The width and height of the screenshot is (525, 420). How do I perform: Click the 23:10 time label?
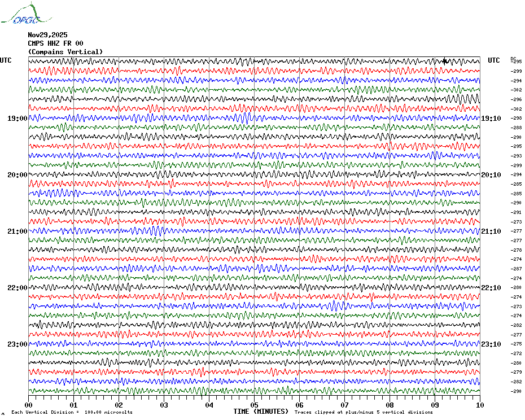(x=491, y=344)
